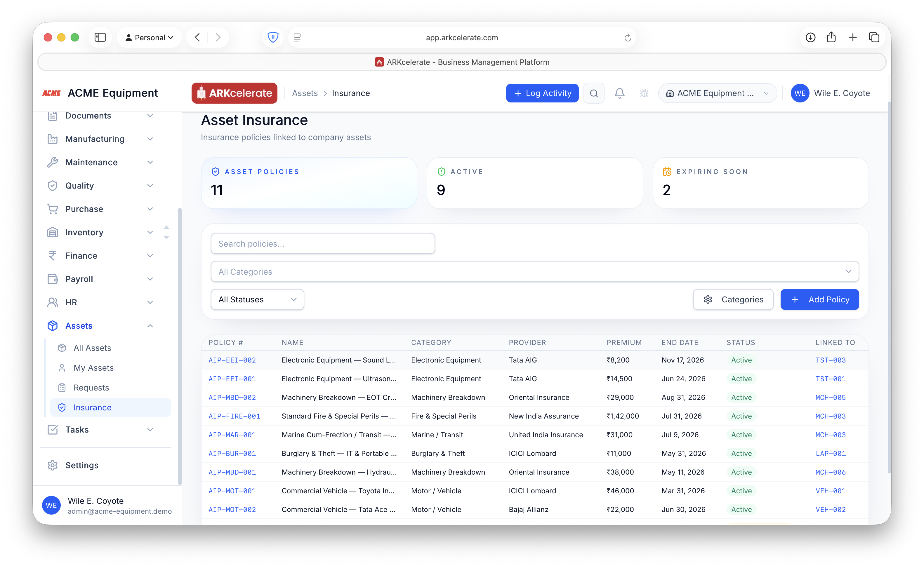The image size is (924, 568).
Task: Open the Personal profile dropdown
Action: pos(149,37)
